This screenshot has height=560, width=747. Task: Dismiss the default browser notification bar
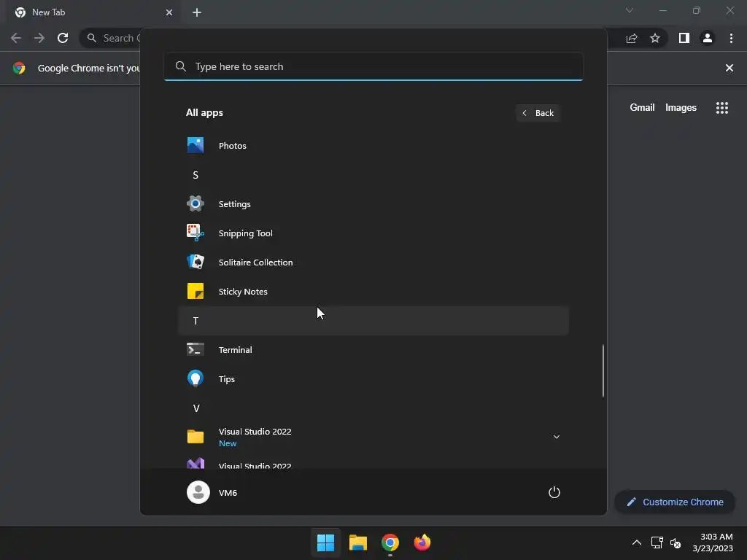729,68
